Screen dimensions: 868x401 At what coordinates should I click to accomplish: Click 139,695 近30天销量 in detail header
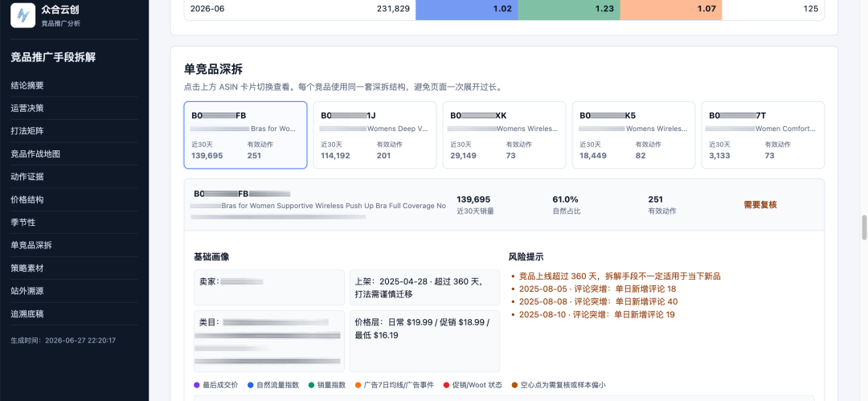pos(473,199)
